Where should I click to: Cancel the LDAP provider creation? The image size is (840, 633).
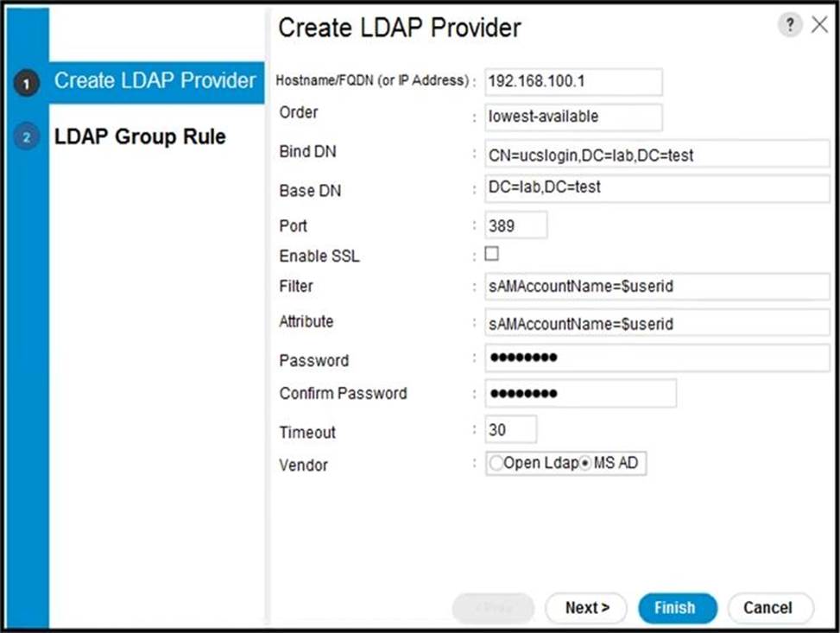[x=769, y=608]
